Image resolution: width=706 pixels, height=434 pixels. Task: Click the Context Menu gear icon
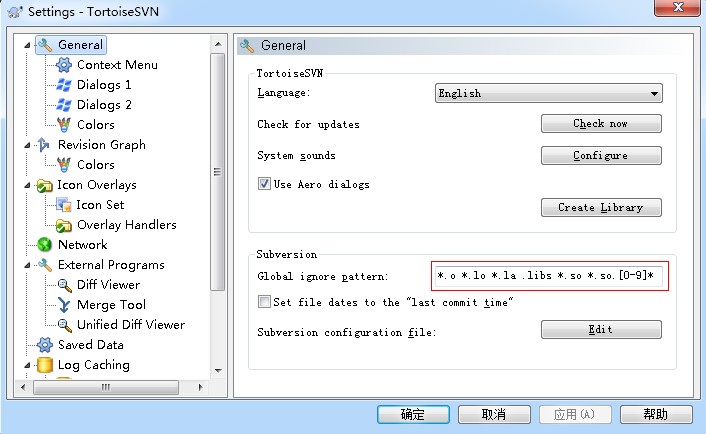(64, 65)
